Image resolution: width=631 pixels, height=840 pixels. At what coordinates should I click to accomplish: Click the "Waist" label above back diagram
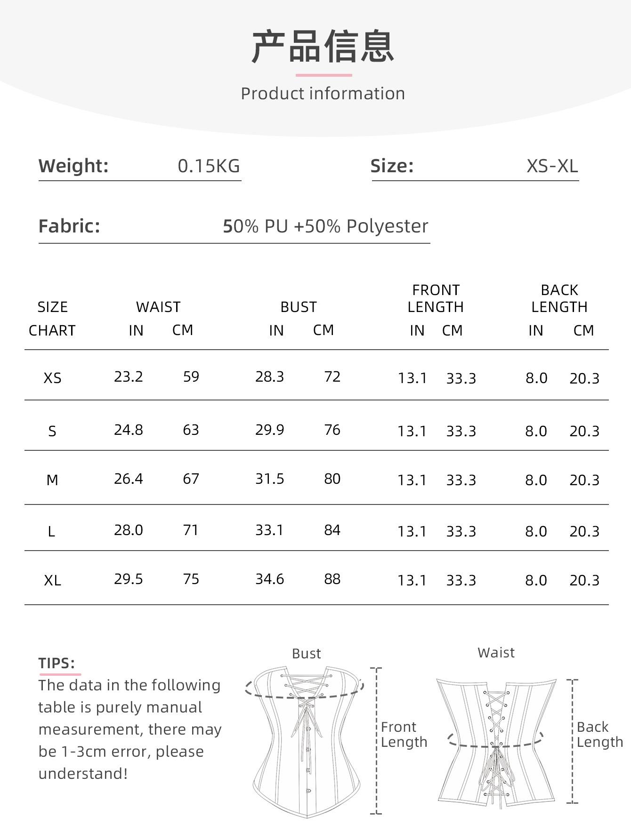496,652
